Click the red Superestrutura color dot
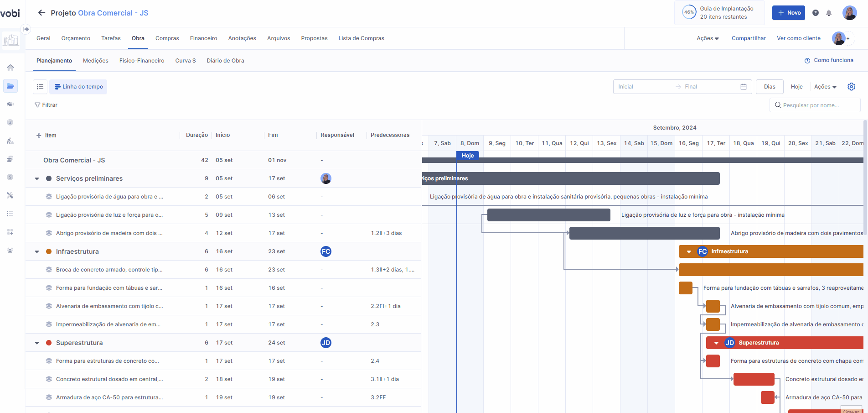The width and height of the screenshot is (868, 413). (x=49, y=343)
